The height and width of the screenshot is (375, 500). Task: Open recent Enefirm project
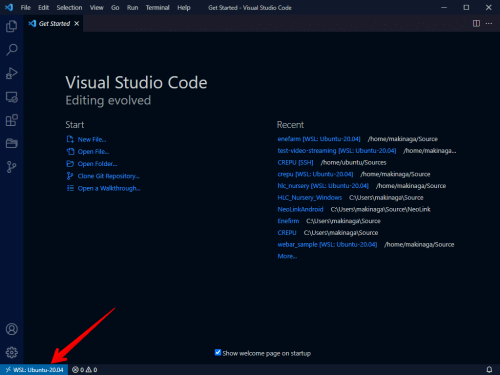pyautogui.click(x=288, y=221)
